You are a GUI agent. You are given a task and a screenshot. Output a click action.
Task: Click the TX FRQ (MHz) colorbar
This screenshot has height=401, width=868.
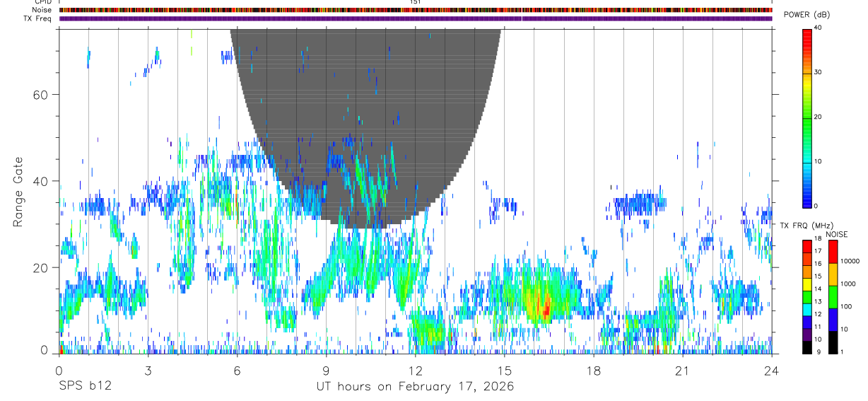807,296
